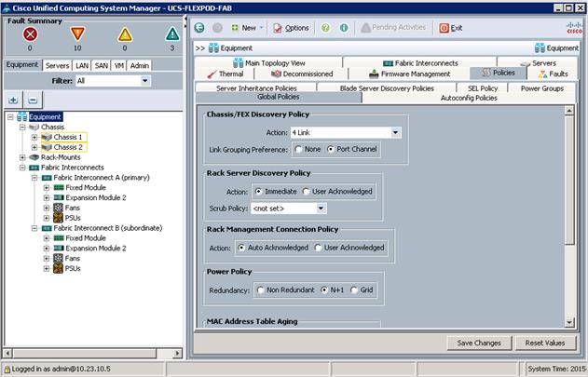Image resolution: width=588 pixels, height=377 pixels.
Task: Open the Chassis/FEX Action dropdown
Action: coord(395,133)
